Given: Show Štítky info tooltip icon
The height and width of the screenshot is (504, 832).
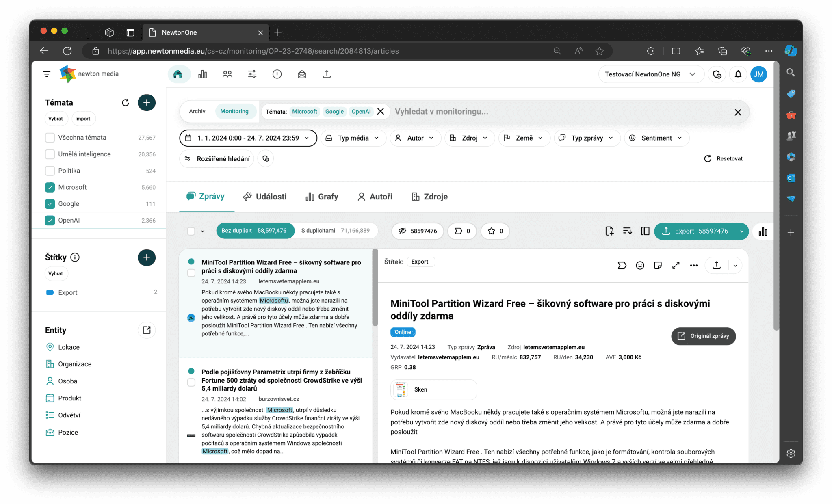Looking at the screenshot, I should click(75, 257).
